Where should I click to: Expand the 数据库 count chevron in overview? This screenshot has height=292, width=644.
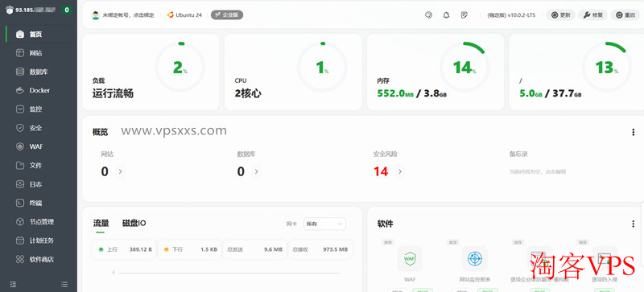pos(256,171)
